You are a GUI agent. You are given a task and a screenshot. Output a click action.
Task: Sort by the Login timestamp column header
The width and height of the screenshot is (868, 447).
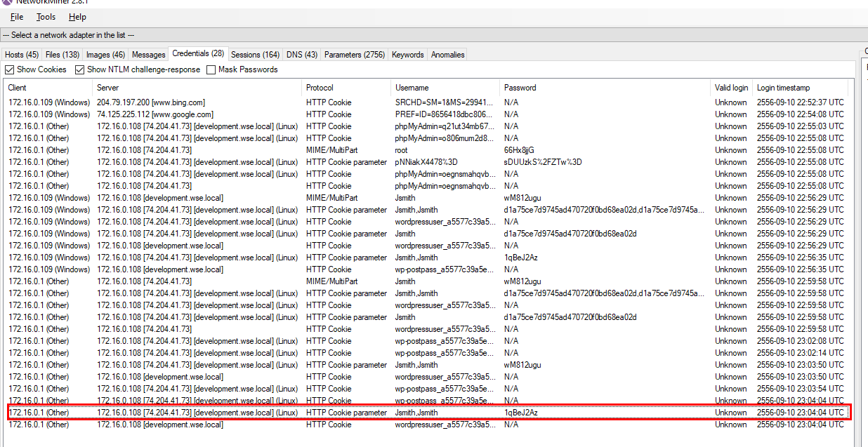[783, 88]
